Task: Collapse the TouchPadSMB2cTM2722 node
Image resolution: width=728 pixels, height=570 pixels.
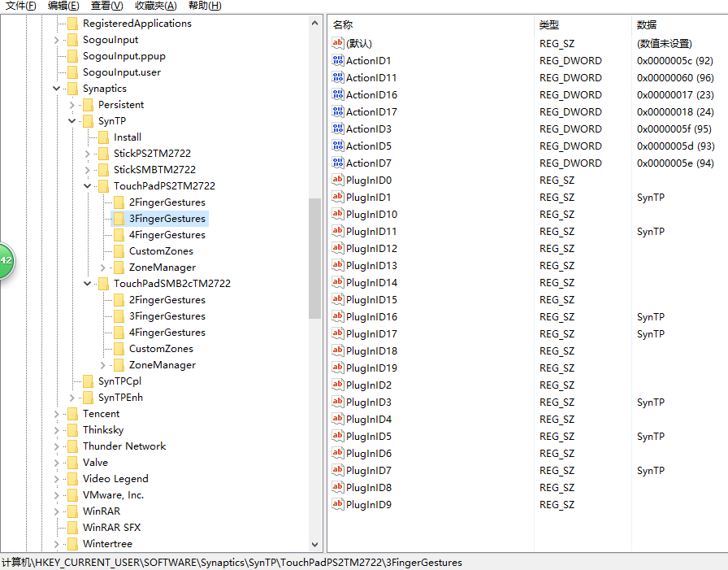Action: pyautogui.click(x=87, y=284)
